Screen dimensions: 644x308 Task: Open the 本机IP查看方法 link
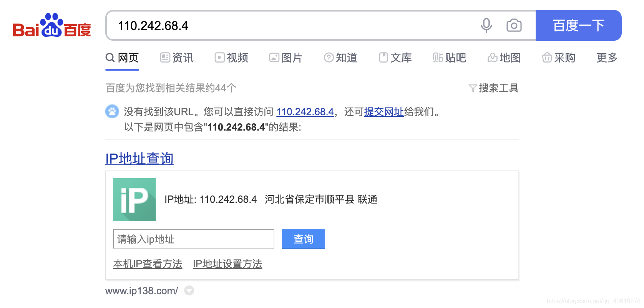coord(148,264)
